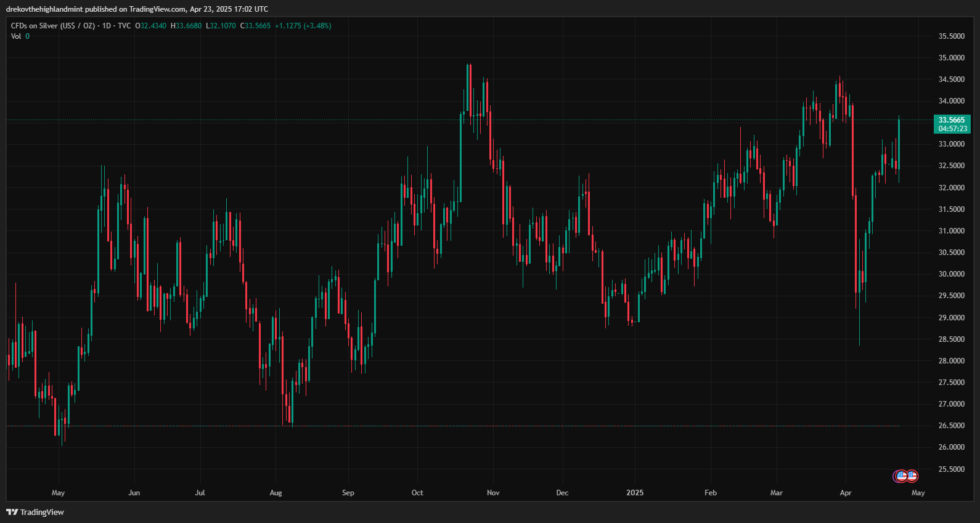Click the TradingView logo icon
The width and height of the screenshot is (980, 523).
(12, 512)
